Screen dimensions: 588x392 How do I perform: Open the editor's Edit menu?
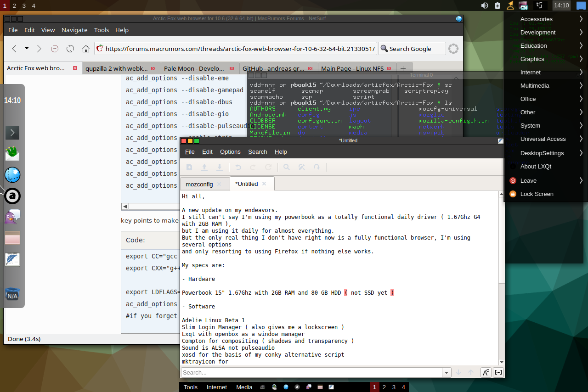[x=207, y=151]
